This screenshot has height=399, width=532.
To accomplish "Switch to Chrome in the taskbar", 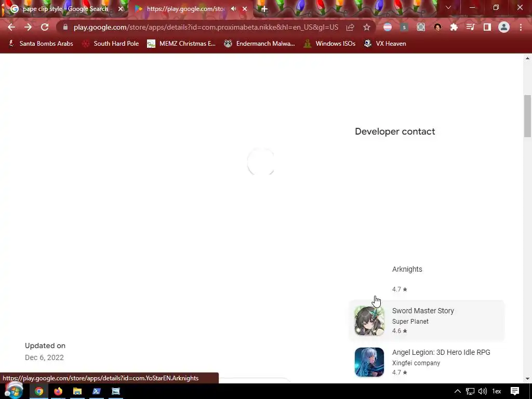I will point(39,391).
